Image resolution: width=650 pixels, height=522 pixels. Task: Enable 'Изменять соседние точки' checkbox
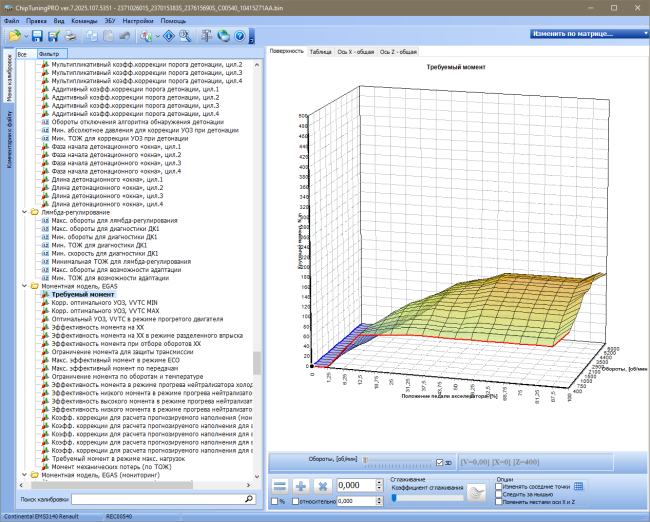click(x=499, y=487)
